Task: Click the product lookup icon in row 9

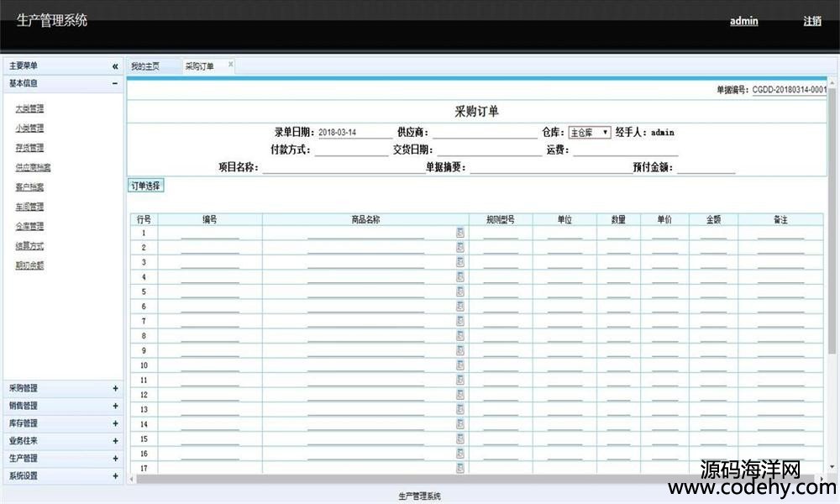Action: 460,350
